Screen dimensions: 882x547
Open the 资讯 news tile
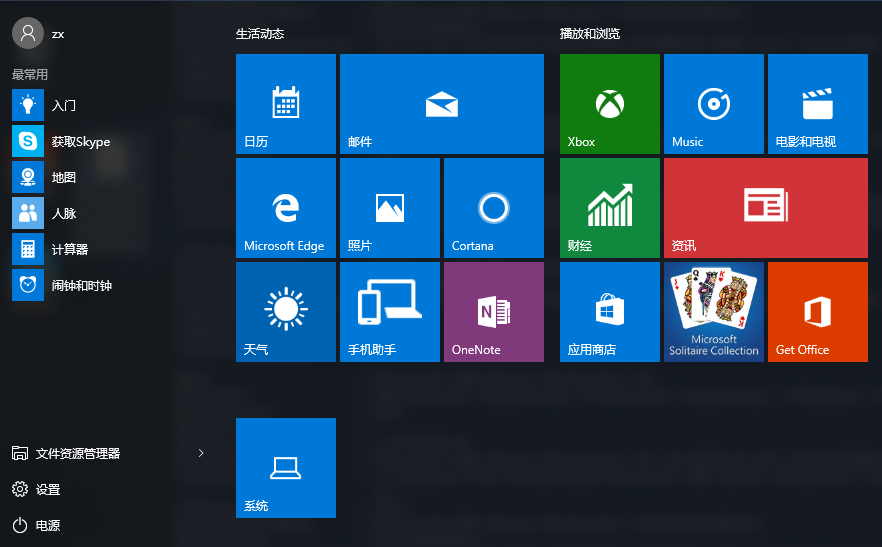(766, 208)
